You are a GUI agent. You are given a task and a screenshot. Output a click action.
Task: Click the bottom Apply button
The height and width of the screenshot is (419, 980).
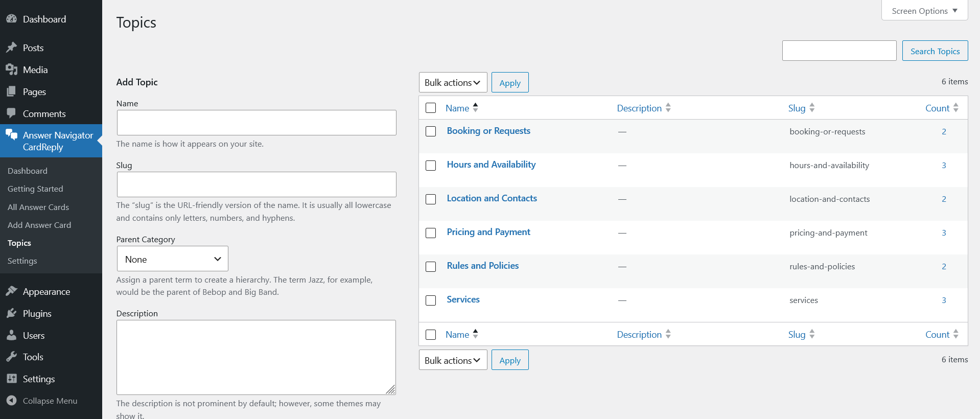[x=510, y=360]
